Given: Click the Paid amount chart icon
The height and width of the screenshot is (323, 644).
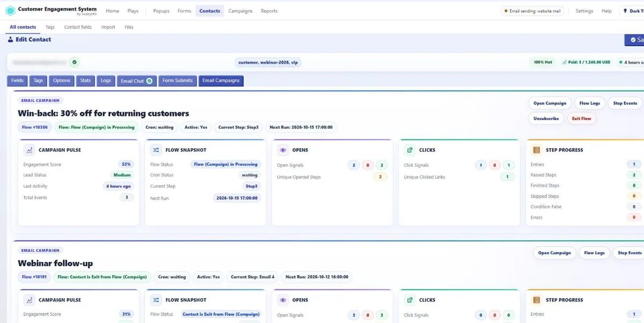Looking at the screenshot, I should 565,62.
